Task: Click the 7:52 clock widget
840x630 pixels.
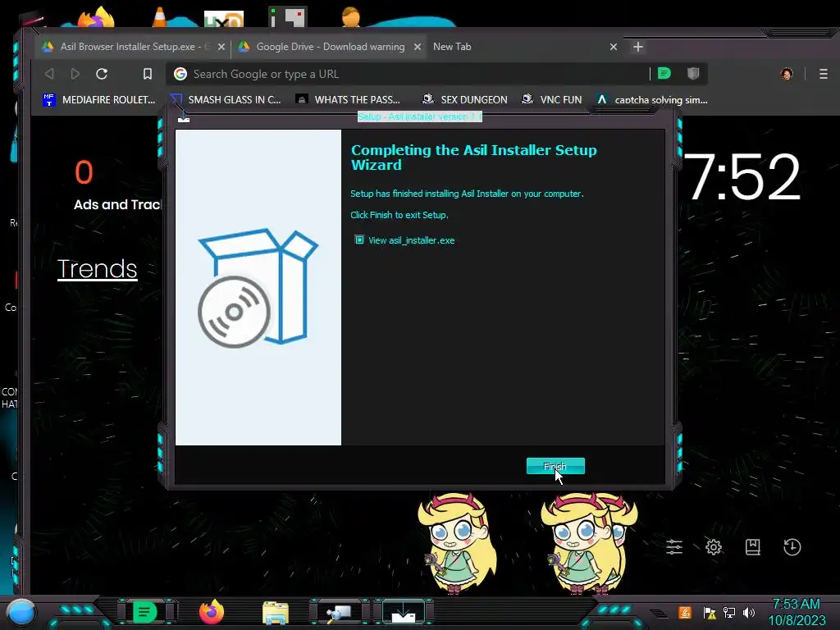Action: coord(742,177)
